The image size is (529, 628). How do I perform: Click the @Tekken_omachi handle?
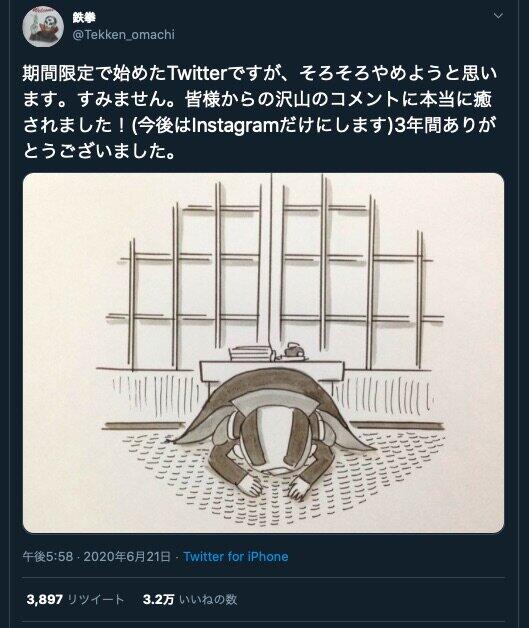pyautogui.click(x=123, y=35)
